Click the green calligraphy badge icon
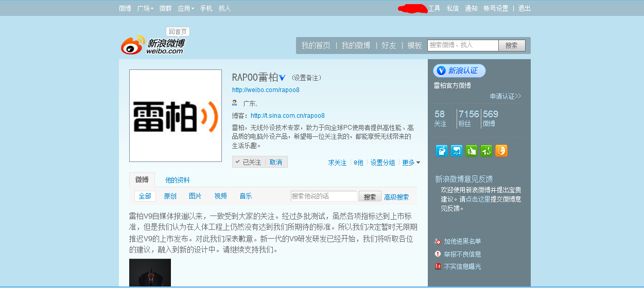Viewport: 644px width, 288px height. pos(486,151)
